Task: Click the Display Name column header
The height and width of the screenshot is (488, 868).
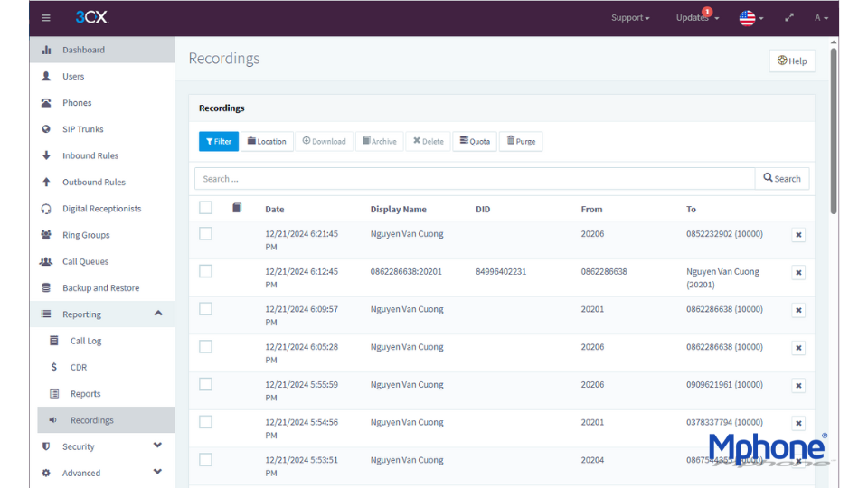Action: point(399,209)
